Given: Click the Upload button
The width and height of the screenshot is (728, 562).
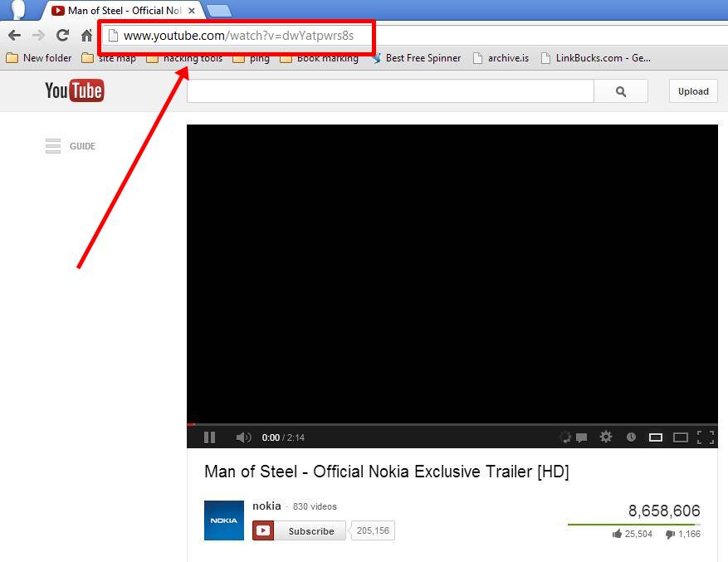Looking at the screenshot, I should point(693,91).
